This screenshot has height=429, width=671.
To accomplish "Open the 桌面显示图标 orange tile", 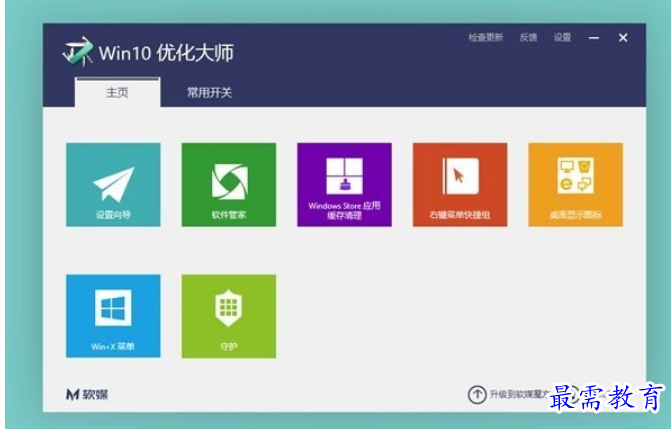I will point(575,185).
